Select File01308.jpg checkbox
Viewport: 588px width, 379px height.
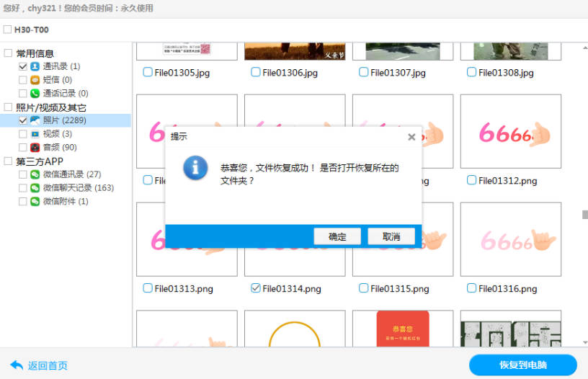click(472, 72)
